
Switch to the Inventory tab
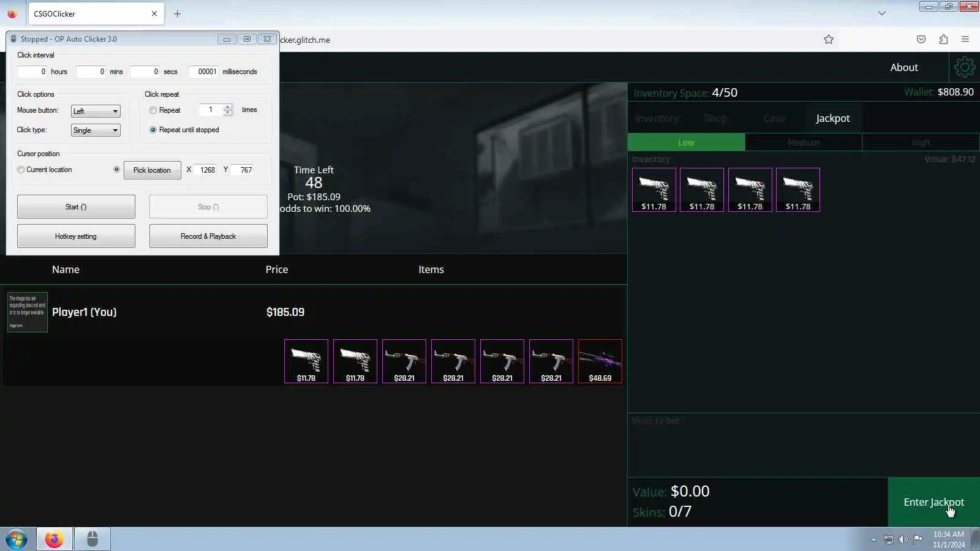[x=657, y=118]
